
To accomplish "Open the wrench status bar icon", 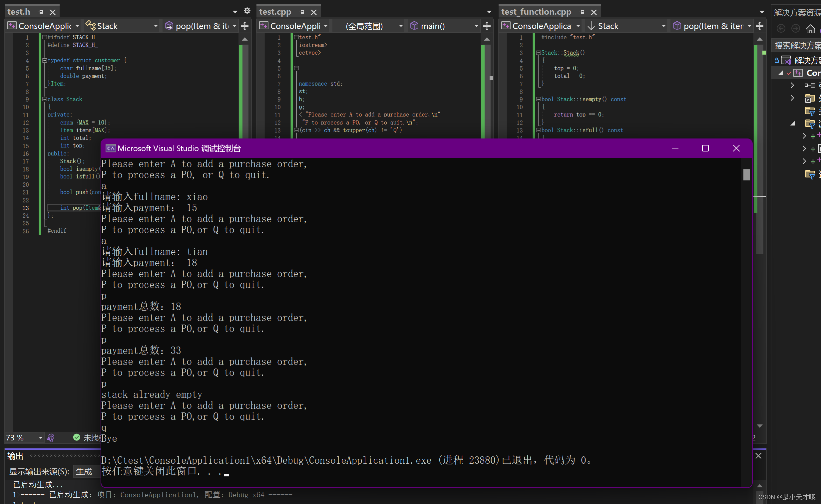I will pyautogui.click(x=51, y=437).
